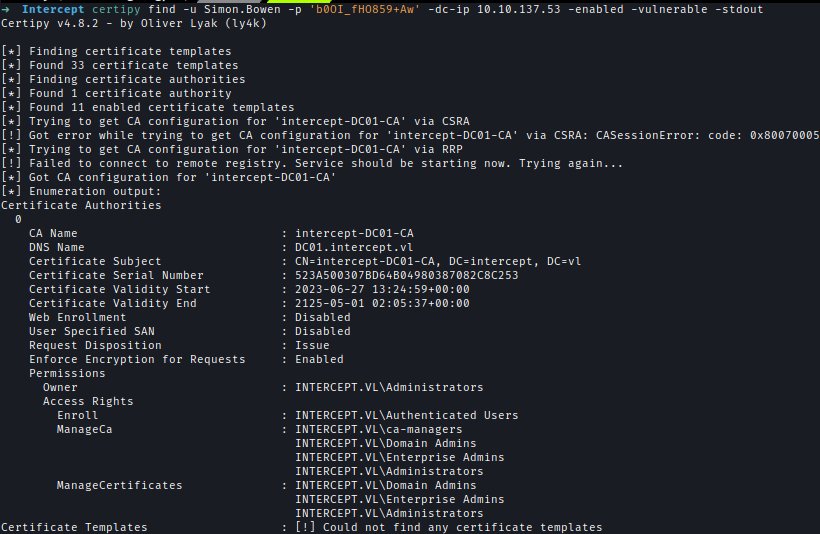Click the DNS Name value DC01.intercept.vl
Viewport: 820px width, 534px height.
point(354,247)
